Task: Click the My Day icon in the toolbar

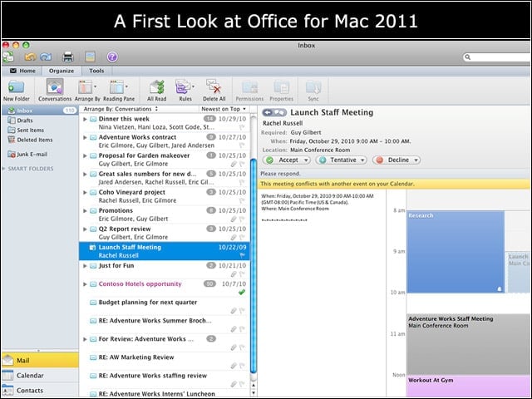Action: [90, 57]
